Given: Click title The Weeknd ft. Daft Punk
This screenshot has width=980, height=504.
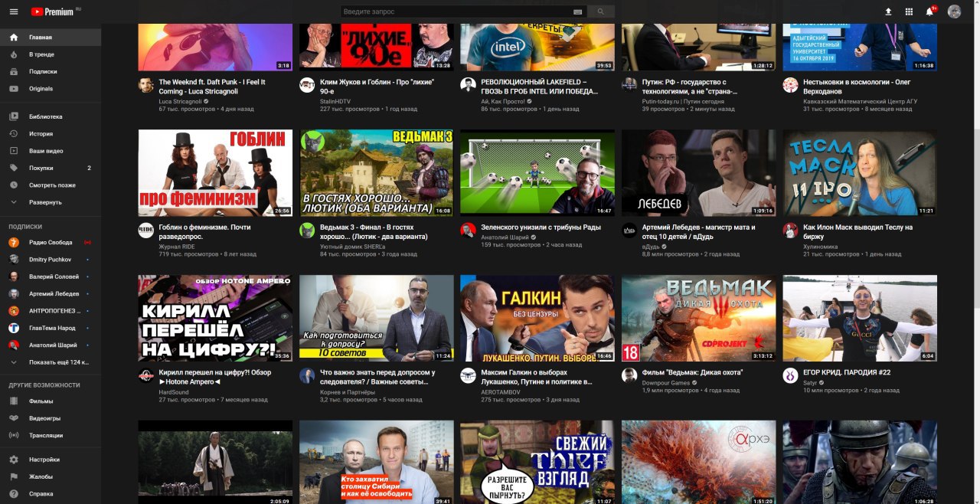Looking at the screenshot, I should click(212, 87).
